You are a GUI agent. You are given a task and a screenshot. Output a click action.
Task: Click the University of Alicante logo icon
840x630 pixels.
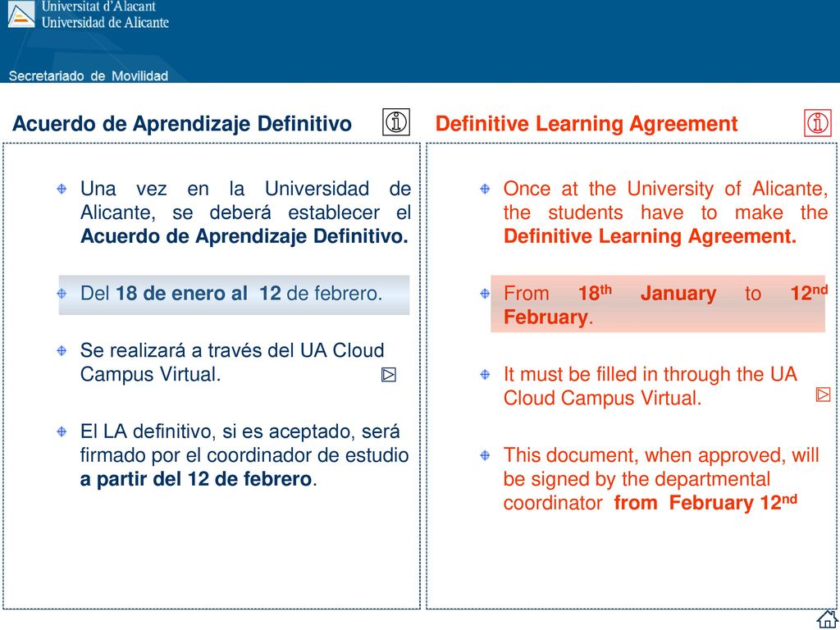[x=21, y=14]
